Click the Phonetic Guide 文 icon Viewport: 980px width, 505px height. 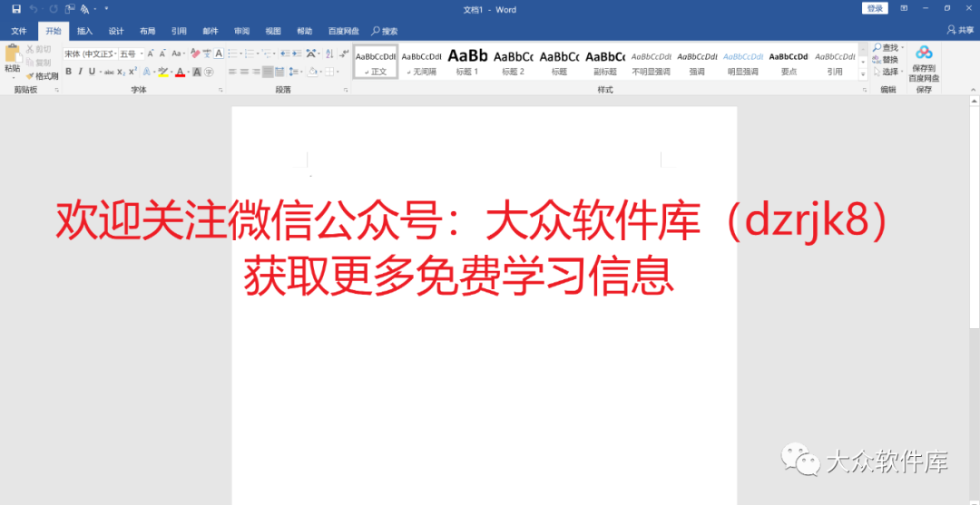click(x=208, y=53)
